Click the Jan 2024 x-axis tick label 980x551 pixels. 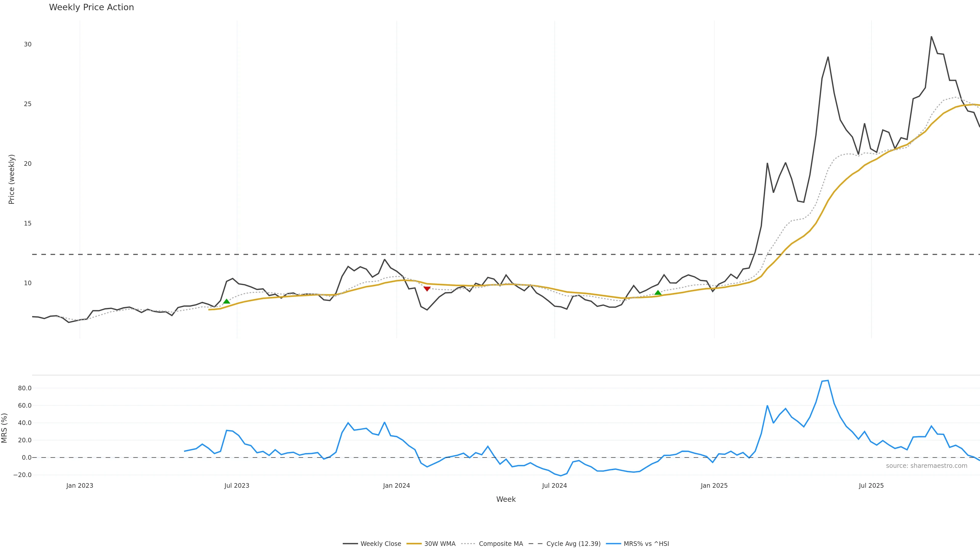click(x=396, y=486)
